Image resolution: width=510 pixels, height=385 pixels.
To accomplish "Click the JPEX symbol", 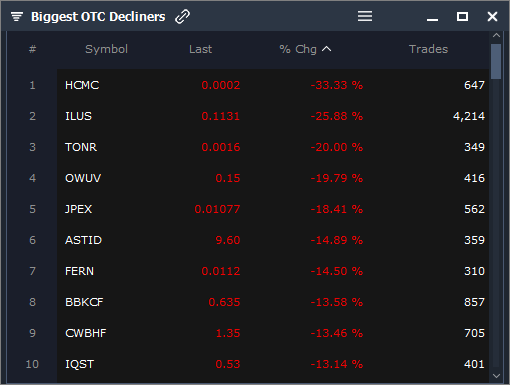I will (x=78, y=209).
